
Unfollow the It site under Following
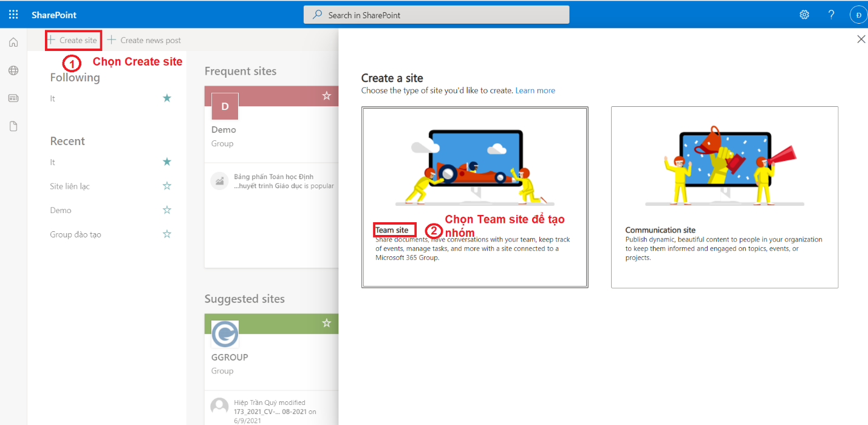pos(167,98)
